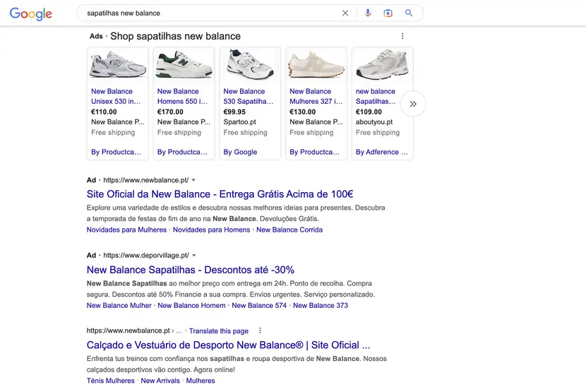
Task: Open New Balance Homem sitelink
Action: tap(191, 305)
